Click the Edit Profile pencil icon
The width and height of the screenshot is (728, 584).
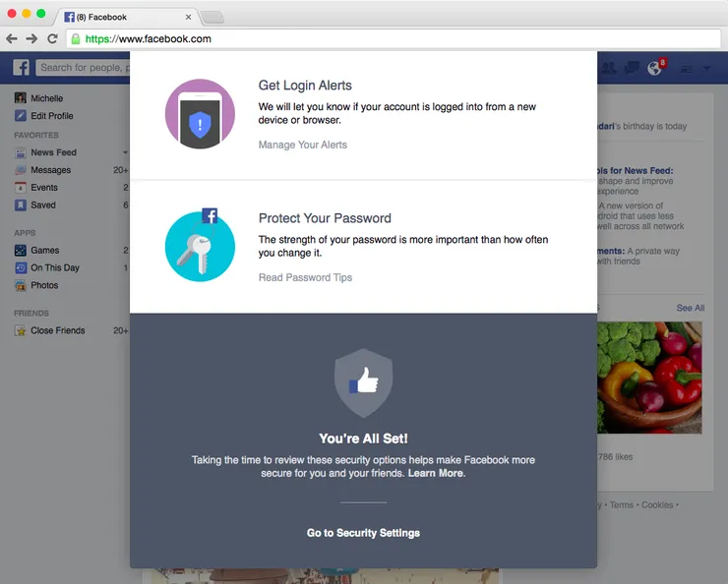click(20, 115)
